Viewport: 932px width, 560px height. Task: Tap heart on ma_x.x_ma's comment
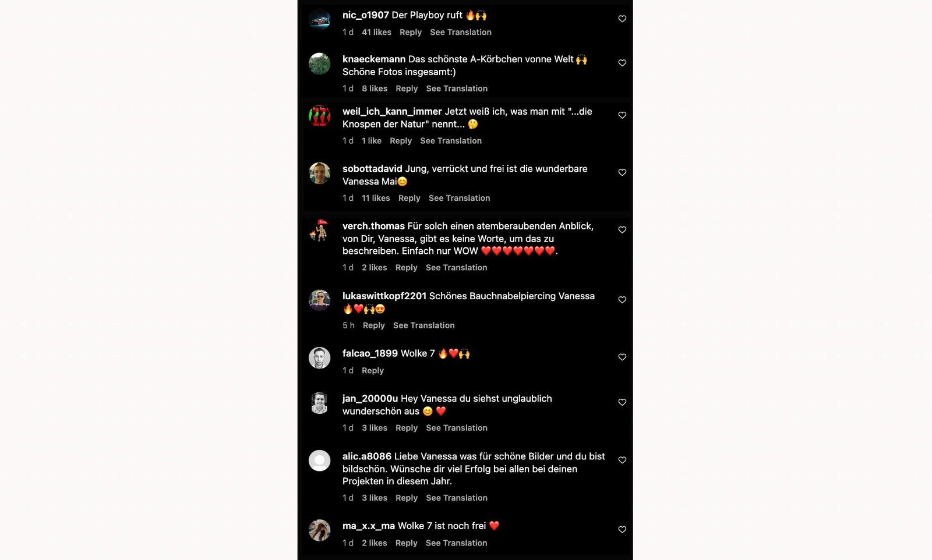pos(622,530)
